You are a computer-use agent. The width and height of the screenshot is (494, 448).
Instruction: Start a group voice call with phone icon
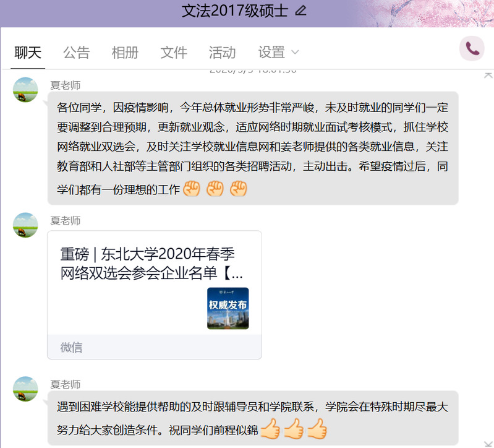pyautogui.click(x=472, y=48)
